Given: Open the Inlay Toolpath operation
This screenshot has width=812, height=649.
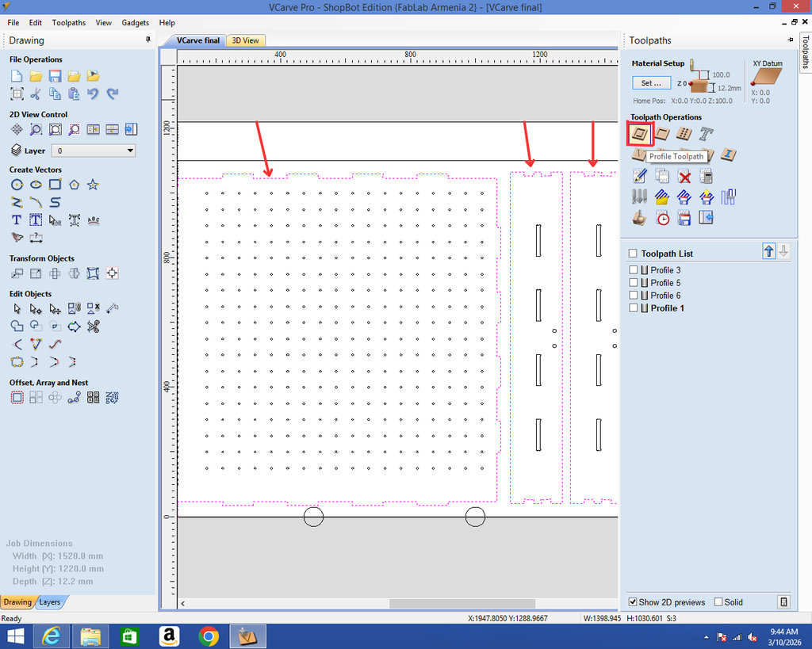Looking at the screenshot, I should [729, 155].
